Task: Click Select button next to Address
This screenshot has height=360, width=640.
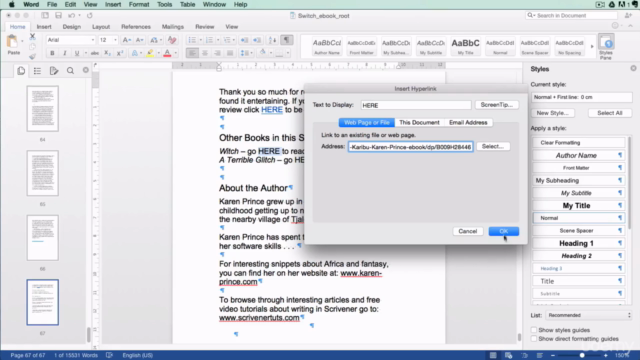Action: 493,146
